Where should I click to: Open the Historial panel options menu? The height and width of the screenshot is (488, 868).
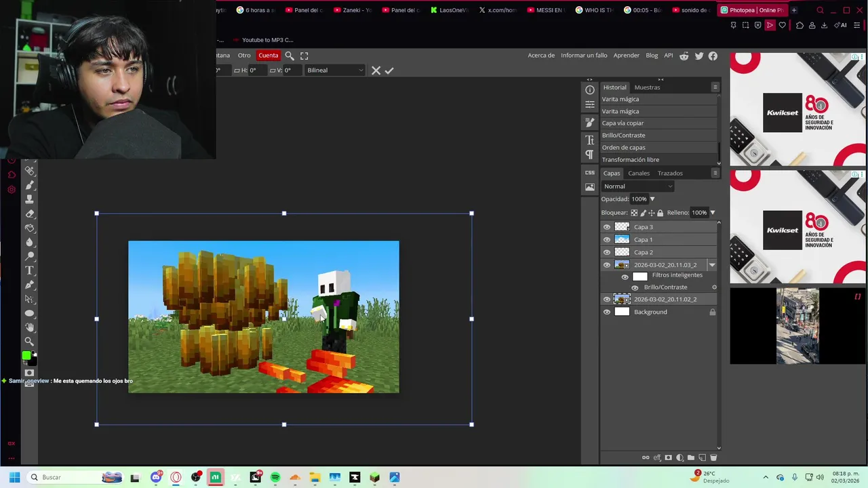[715, 87]
